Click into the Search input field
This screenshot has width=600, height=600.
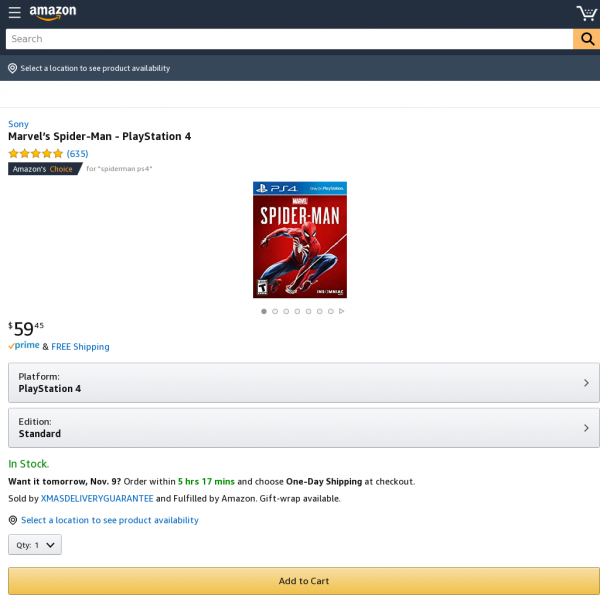tap(289, 39)
